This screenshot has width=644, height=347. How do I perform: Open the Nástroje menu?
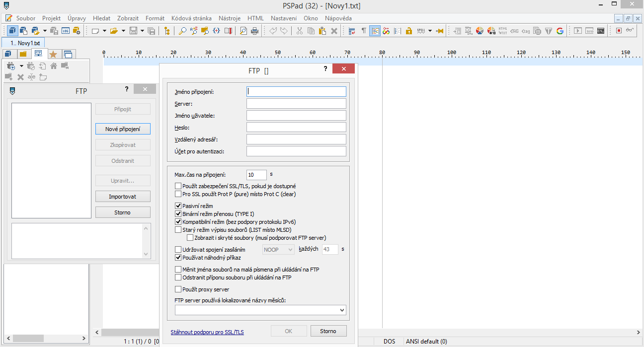click(229, 18)
